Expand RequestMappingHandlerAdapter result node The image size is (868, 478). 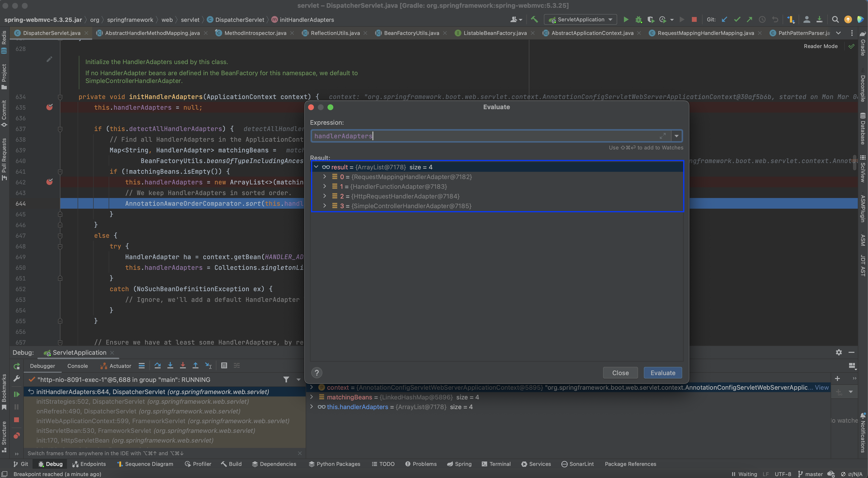325,177
